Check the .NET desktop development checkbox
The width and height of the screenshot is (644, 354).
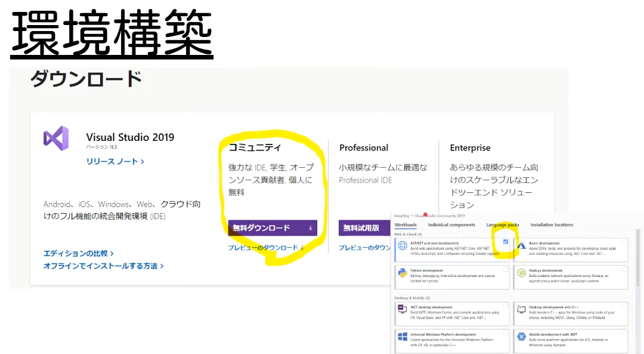point(506,306)
